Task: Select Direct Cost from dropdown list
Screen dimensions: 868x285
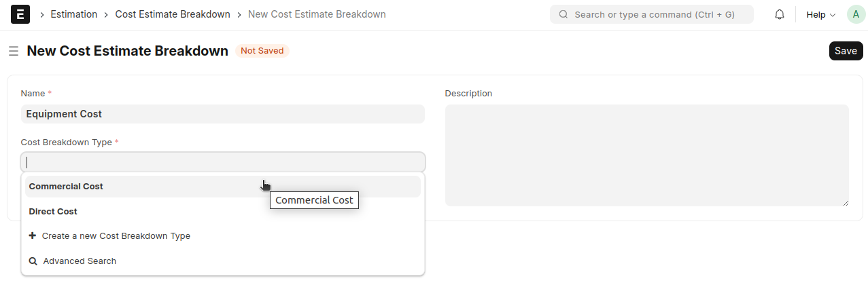Action: tap(53, 212)
